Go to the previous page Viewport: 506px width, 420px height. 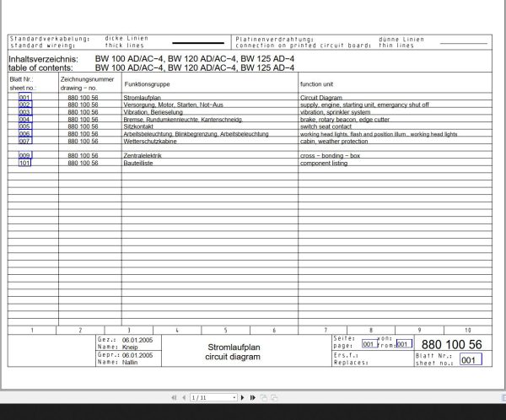click(x=184, y=397)
